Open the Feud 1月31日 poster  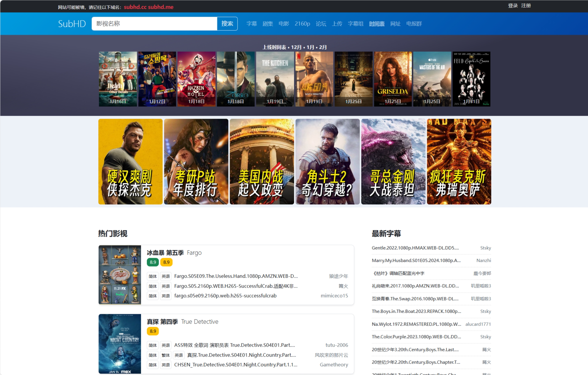471,79
